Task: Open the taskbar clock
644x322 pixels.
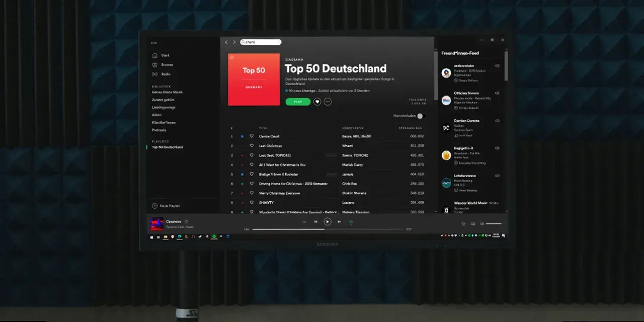Action: pyautogui.click(x=497, y=235)
